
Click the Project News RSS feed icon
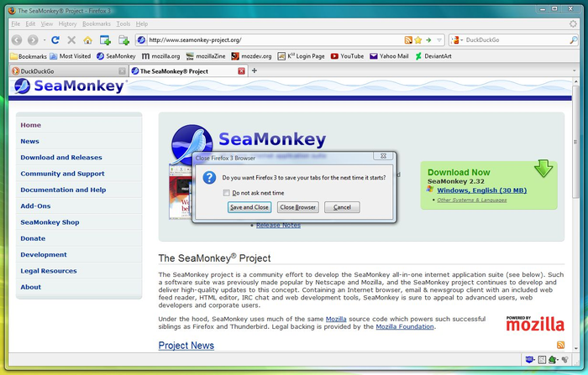560,345
